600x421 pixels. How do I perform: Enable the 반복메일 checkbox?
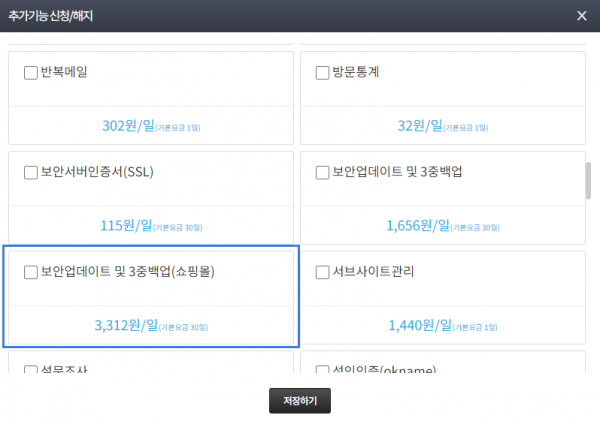30,72
